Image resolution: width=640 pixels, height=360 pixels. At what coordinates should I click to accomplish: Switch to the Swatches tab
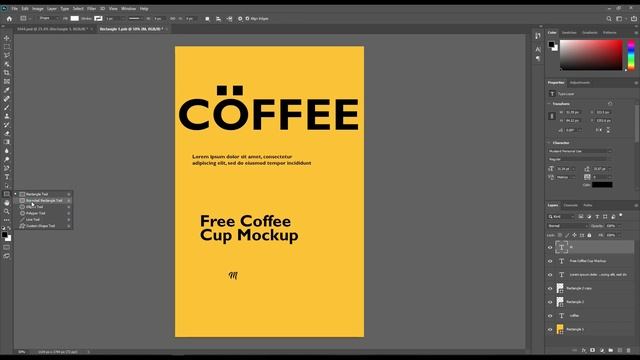point(569,33)
